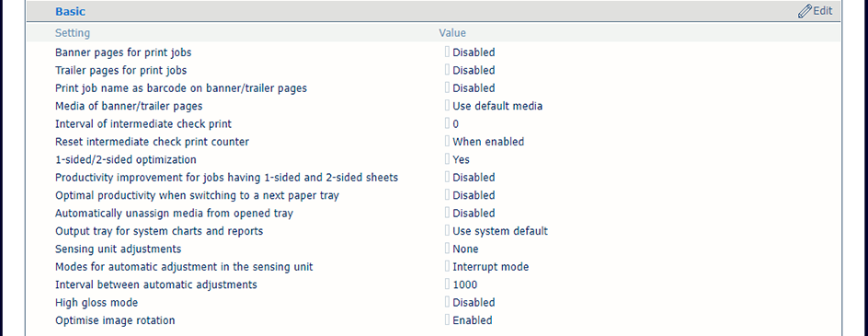Image resolution: width=868 pixels, height=336 pixels.
Task: Select the Print job name as barcode setting
Action: [181, 88]
